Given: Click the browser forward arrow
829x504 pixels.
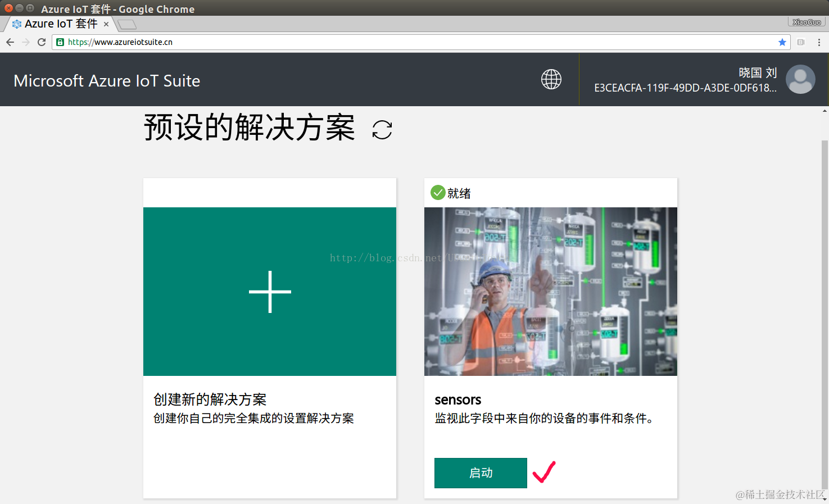Looking at the screenshot, I should click(x=26, y=42).
